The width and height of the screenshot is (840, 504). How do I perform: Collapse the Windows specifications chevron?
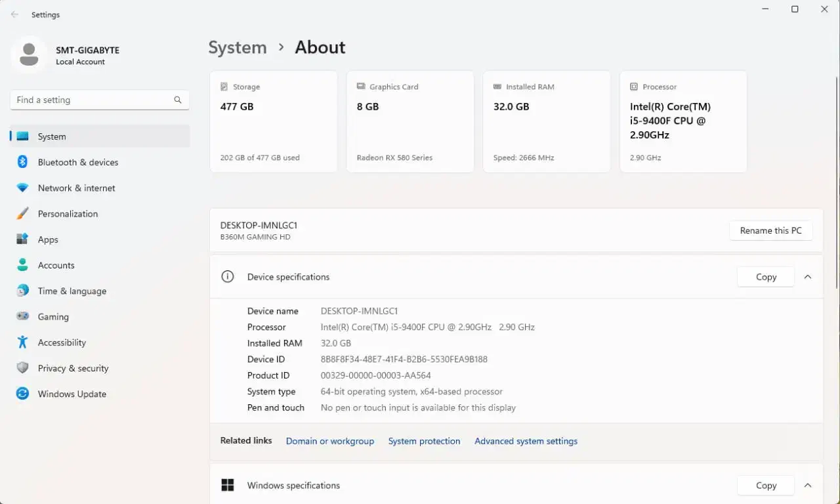[x=808, y=486]
